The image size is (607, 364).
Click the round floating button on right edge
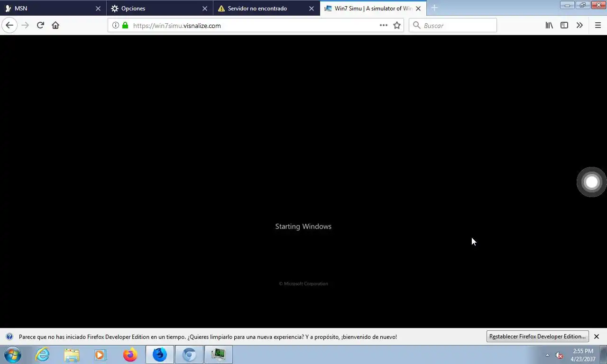pos(591,182)
